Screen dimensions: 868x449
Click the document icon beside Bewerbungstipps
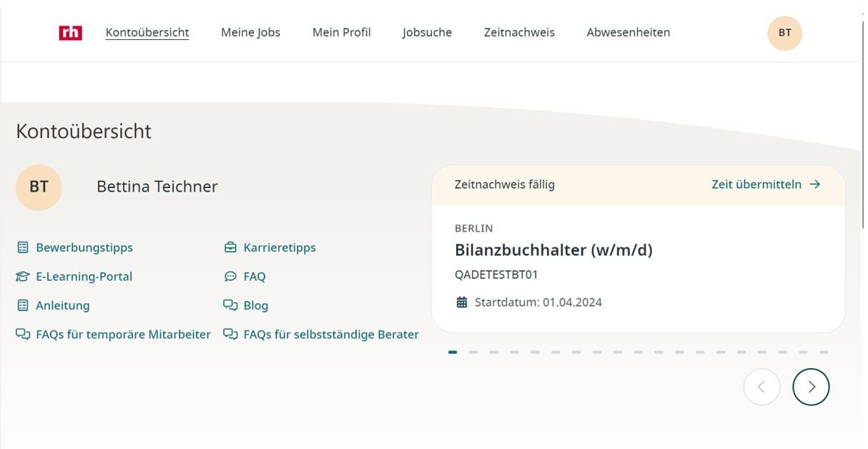[x=23, y=247]
